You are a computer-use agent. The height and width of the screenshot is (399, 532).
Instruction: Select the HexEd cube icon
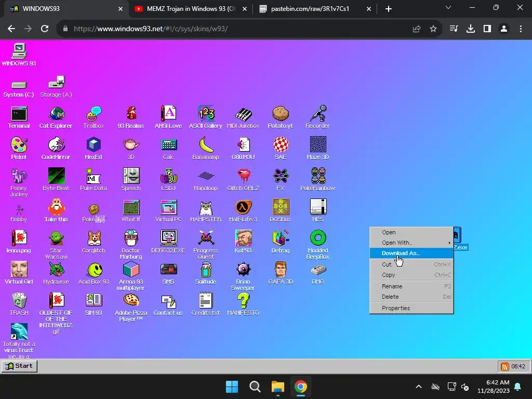pos(94,148)
